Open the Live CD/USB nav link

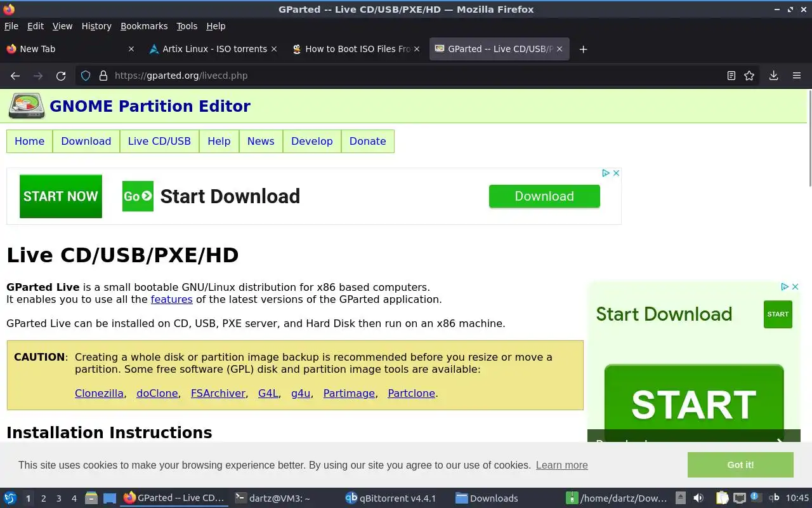point(159,141)
